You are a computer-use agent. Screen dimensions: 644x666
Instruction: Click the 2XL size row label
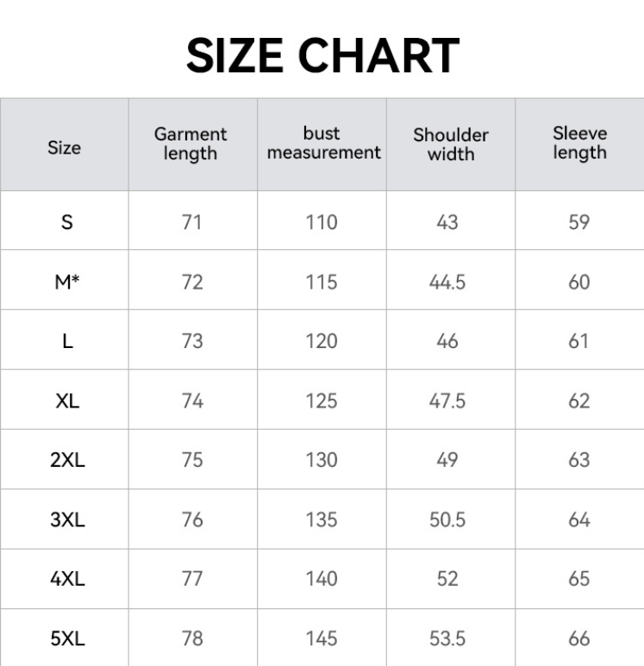(66, 460)
